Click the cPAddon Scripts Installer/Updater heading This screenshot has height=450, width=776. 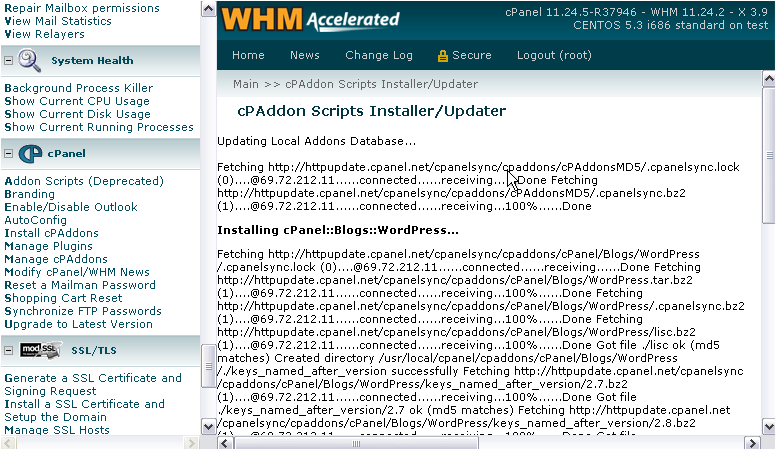(372, 111)
